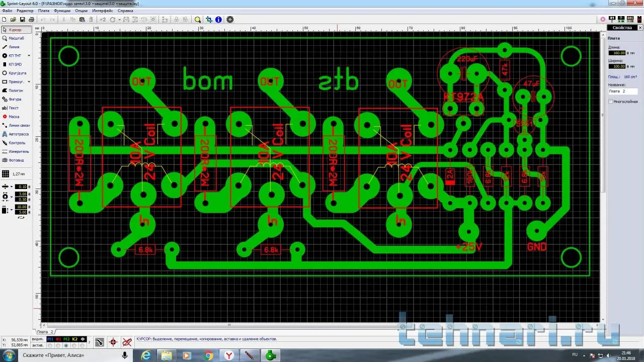Set K1 as the active layer
The width and height of the screenshot is (644, 362).
click(x=58, y=345)
